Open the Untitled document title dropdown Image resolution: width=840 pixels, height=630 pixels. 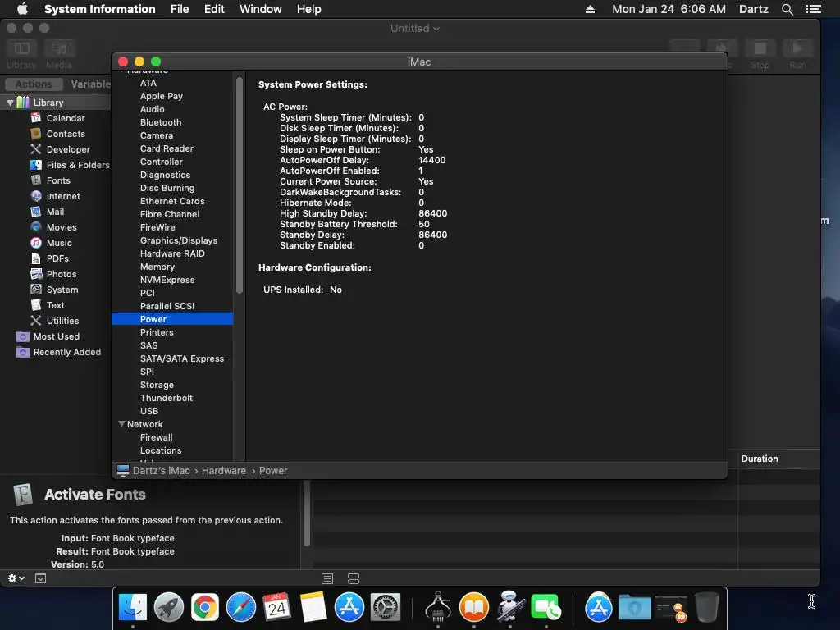tap(414, 29)
